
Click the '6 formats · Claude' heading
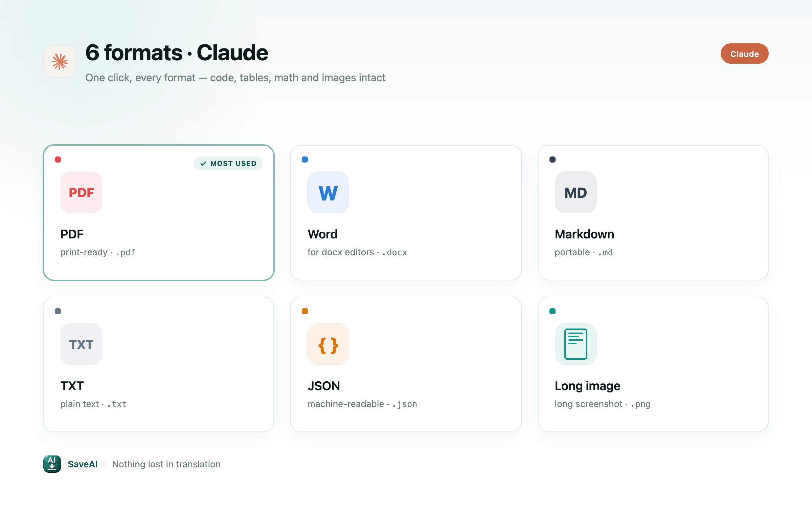177,52
